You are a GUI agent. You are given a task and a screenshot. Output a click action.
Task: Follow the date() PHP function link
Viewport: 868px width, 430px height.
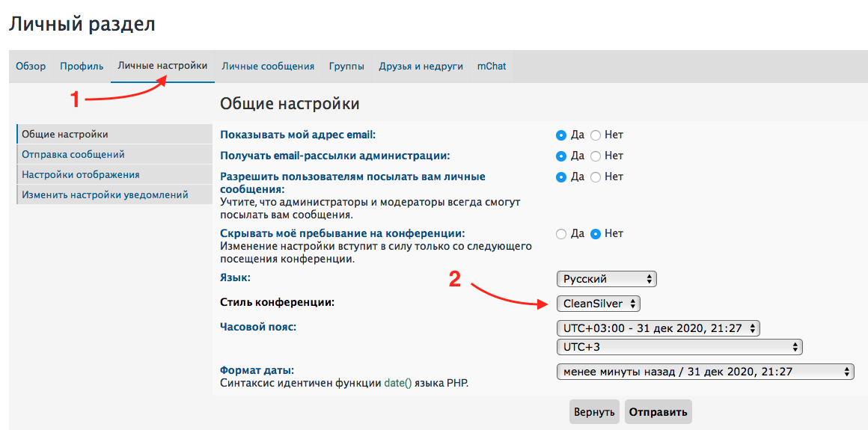(398, 384)
